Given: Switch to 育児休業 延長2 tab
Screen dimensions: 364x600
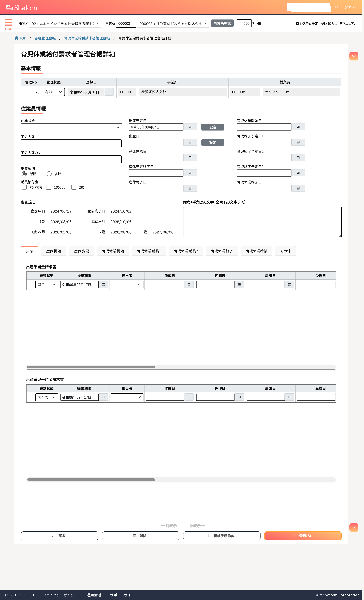Looking at the screenshot, I should (x=186, y=251).
